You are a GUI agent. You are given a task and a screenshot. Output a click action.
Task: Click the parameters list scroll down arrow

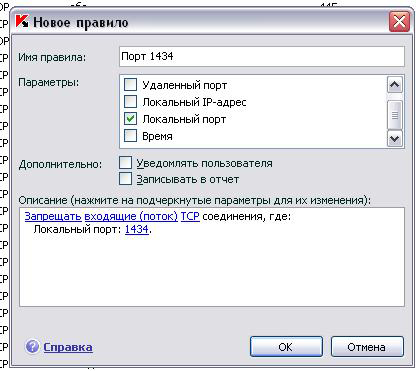(x=395, y=138)
